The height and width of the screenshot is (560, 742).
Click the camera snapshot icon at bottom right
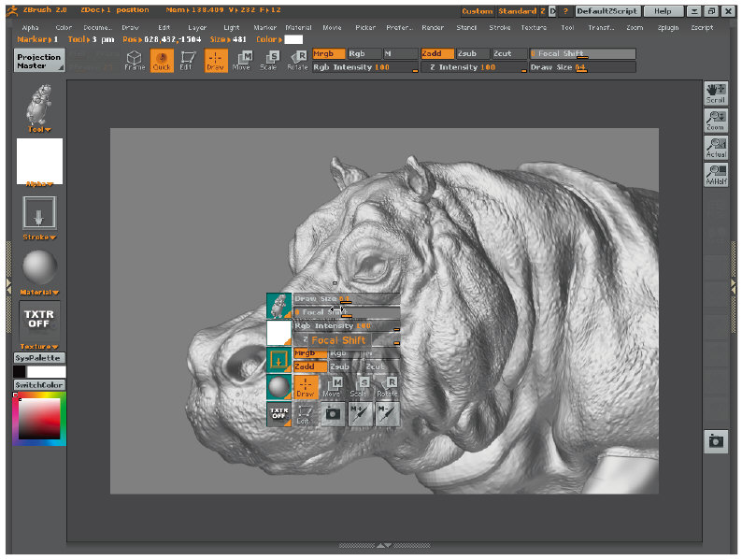coord(716,442)
